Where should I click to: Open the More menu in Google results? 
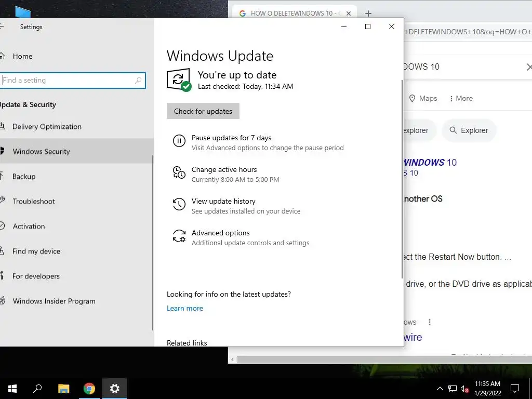461,98
